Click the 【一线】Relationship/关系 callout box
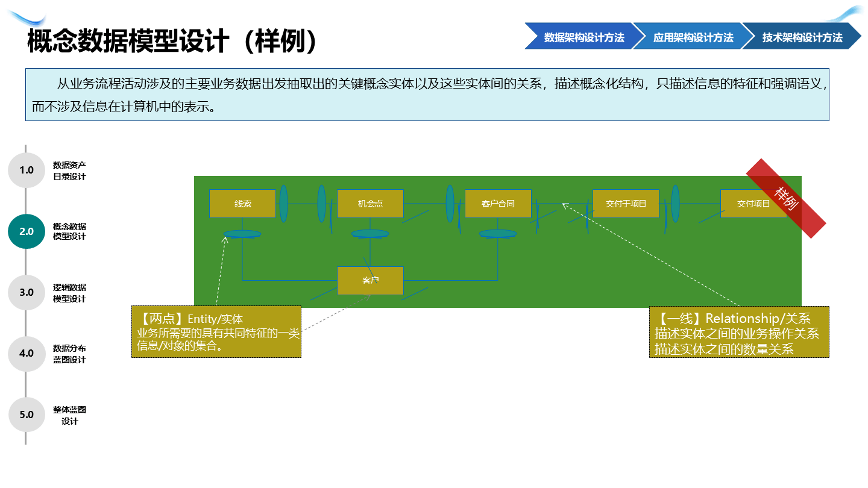 (739, 332)
